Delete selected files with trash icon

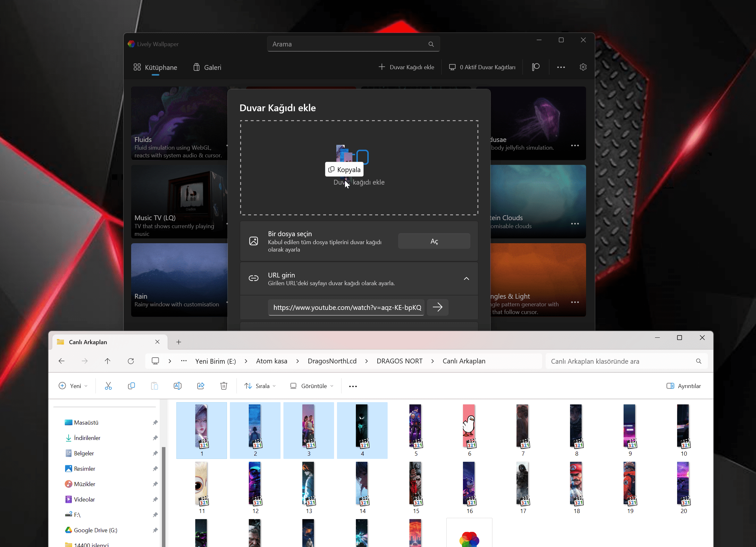pos(224,386)
